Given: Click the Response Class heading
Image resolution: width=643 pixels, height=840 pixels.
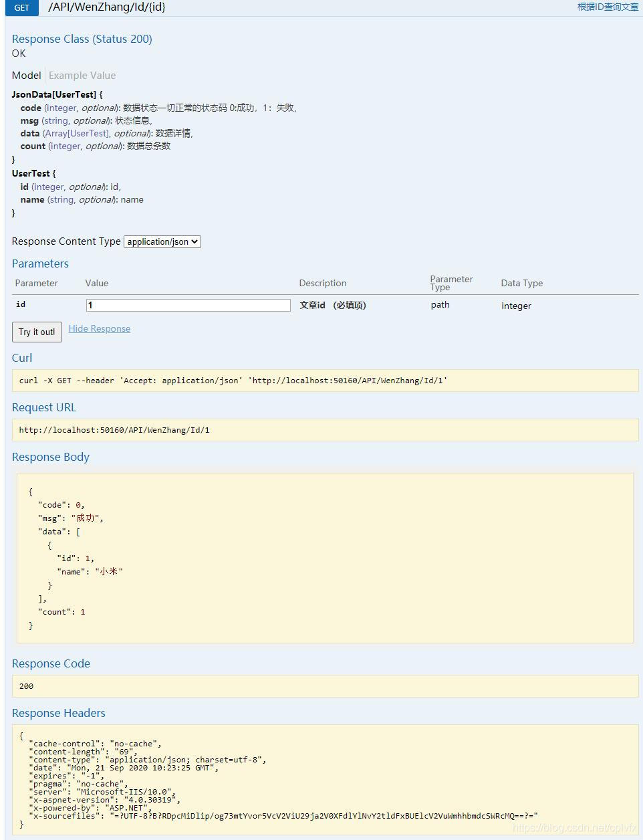Looking at the screenshot, I should tap(82, 39).
